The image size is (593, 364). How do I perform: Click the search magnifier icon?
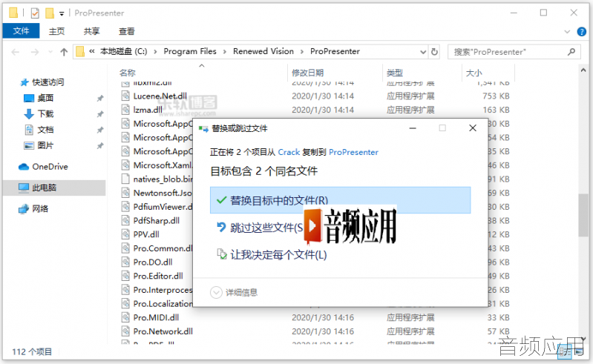point(571,52)
